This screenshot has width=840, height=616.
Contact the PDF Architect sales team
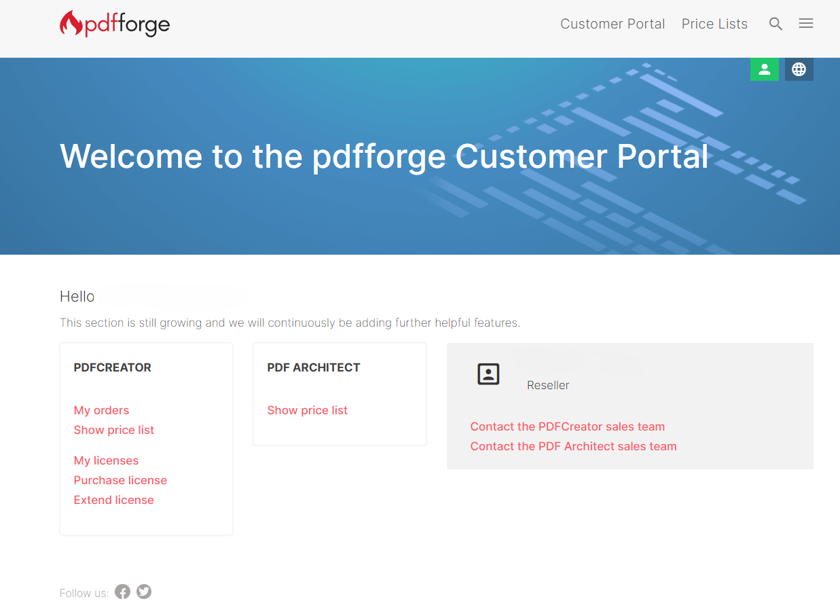[573, 446]
